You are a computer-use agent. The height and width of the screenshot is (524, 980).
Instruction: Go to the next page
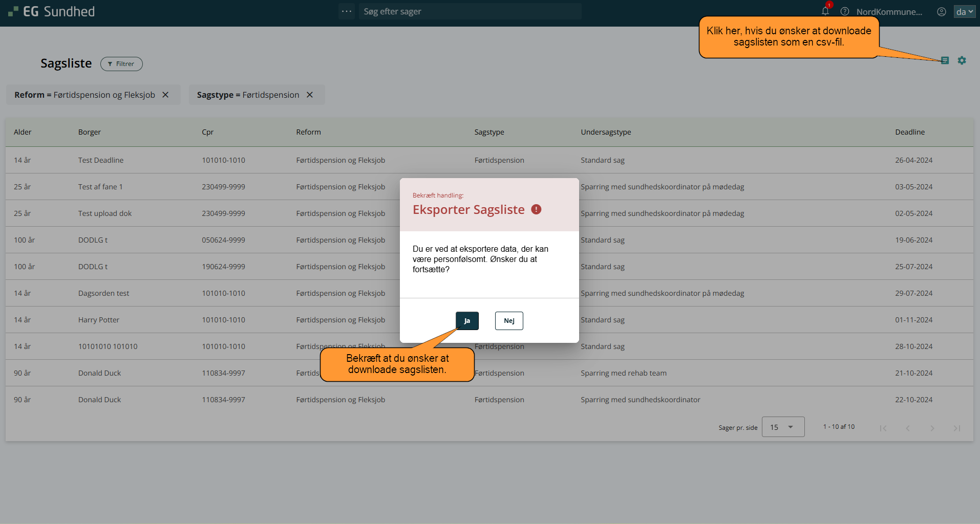coord(932,428)
